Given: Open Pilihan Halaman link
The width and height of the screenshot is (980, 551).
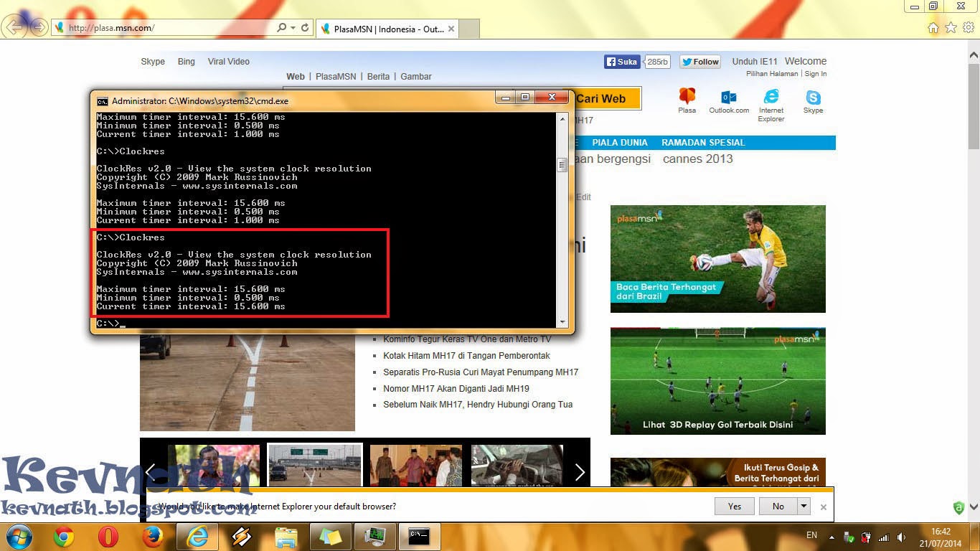Looking at the screenshot, I should [x=772, y=74].
